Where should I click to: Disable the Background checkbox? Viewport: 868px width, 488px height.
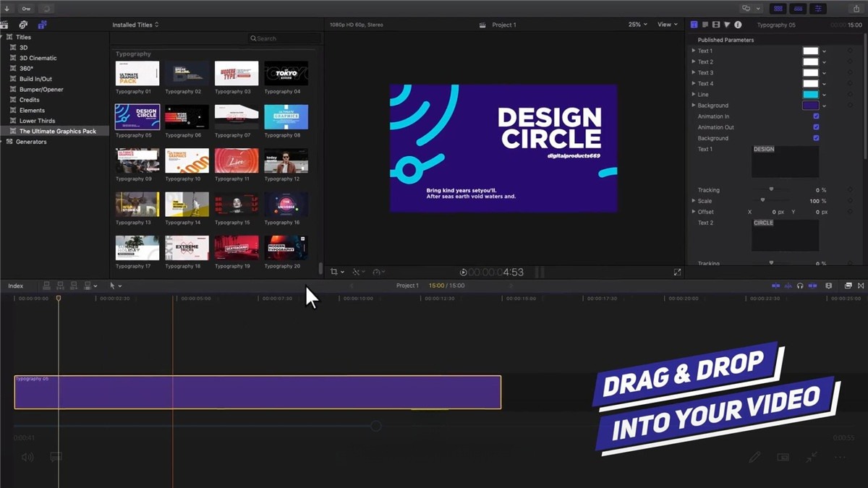click(x=816, y=138)
